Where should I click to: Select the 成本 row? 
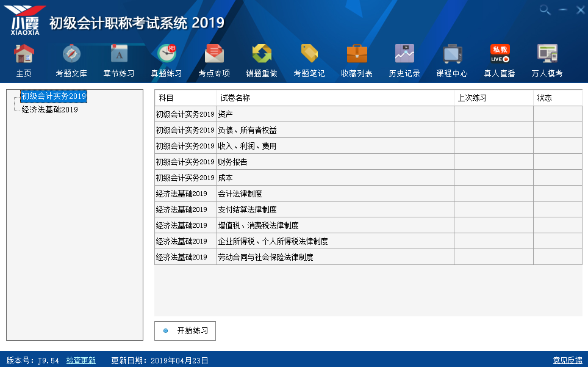click(x=368, y=178)
